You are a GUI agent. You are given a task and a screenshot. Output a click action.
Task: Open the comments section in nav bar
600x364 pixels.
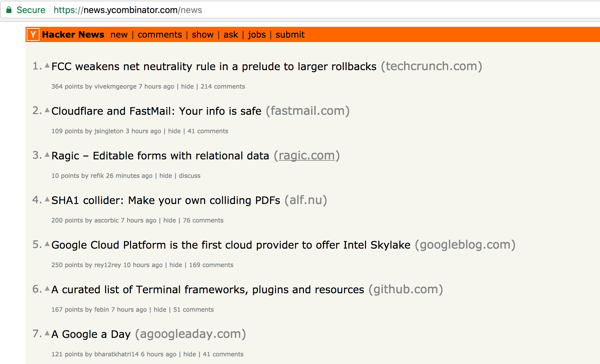pos(160,34)
